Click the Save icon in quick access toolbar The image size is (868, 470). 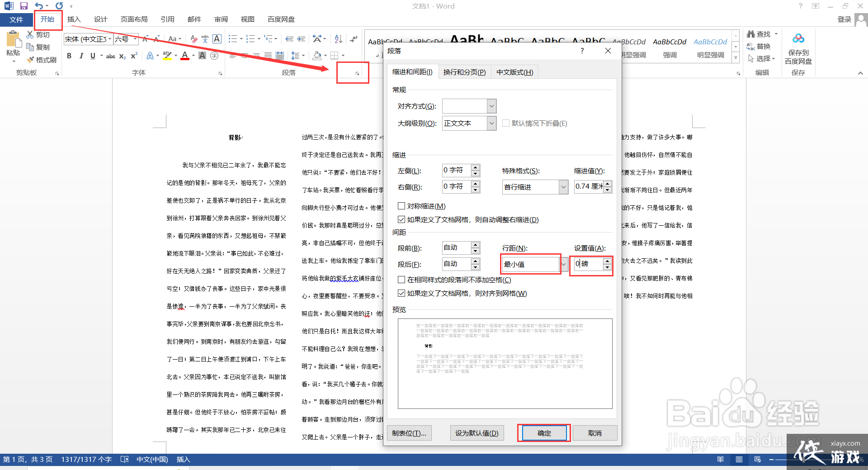(x=24, y=6)
